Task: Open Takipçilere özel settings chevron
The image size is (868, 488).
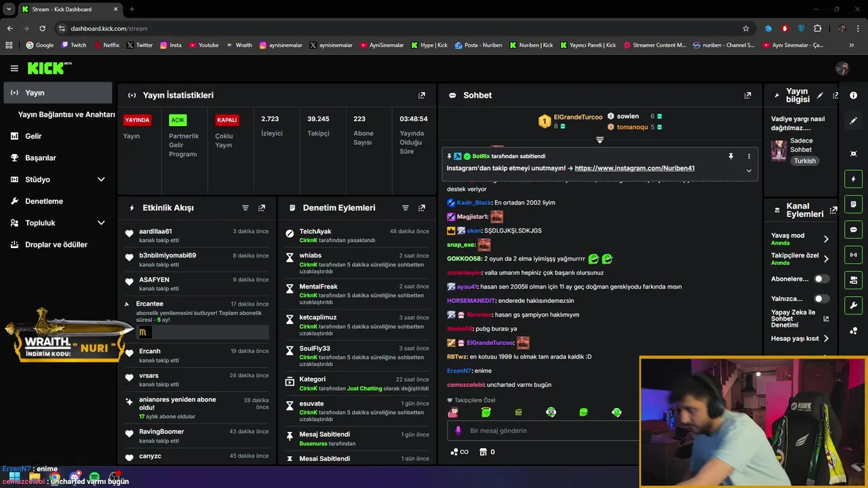Action: coord(826,259)
